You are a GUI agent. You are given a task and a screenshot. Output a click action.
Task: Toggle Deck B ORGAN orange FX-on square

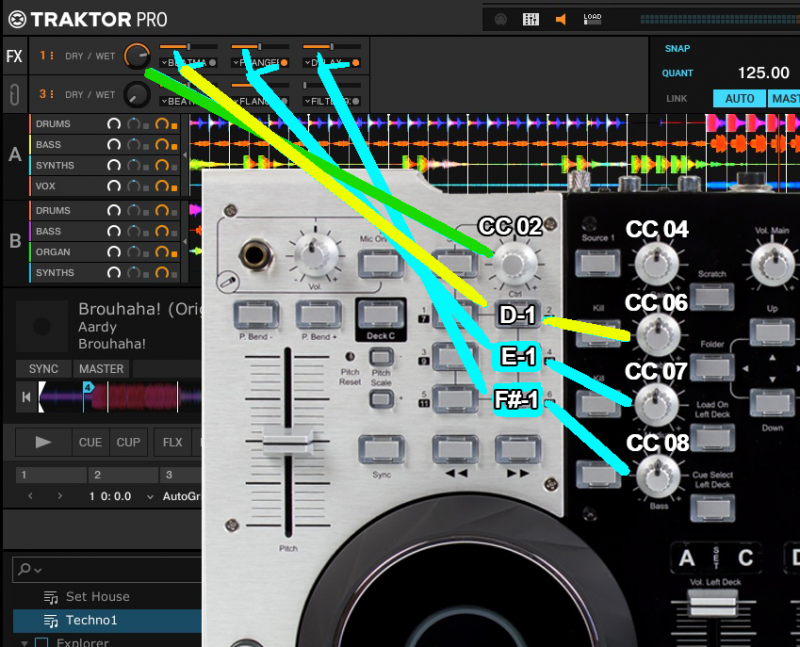click(174, 254)
